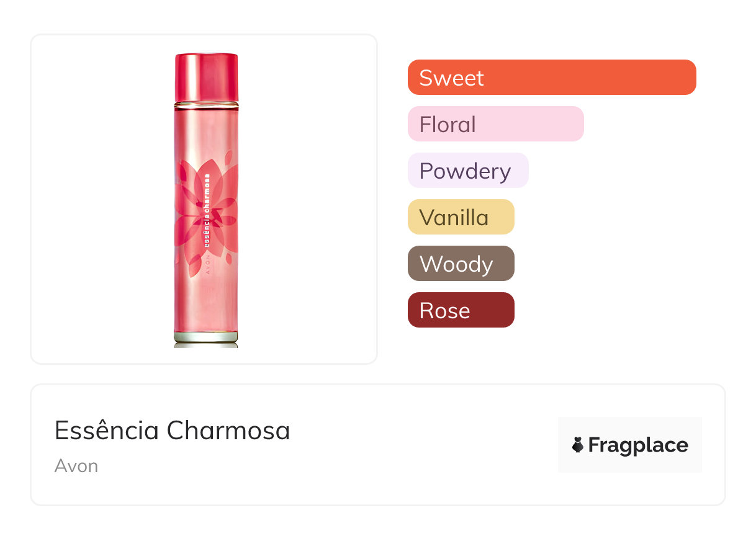This screenshot has width=756, height=536.
Task: Open the Essência Charmosa perfume title
Action: (x=172, y=431)
